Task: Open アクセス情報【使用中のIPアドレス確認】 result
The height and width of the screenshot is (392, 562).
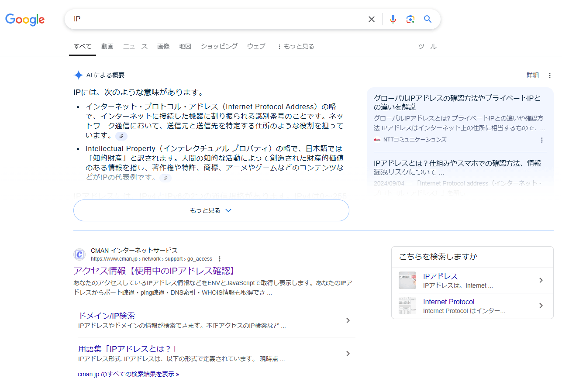Action: (155, 271)
